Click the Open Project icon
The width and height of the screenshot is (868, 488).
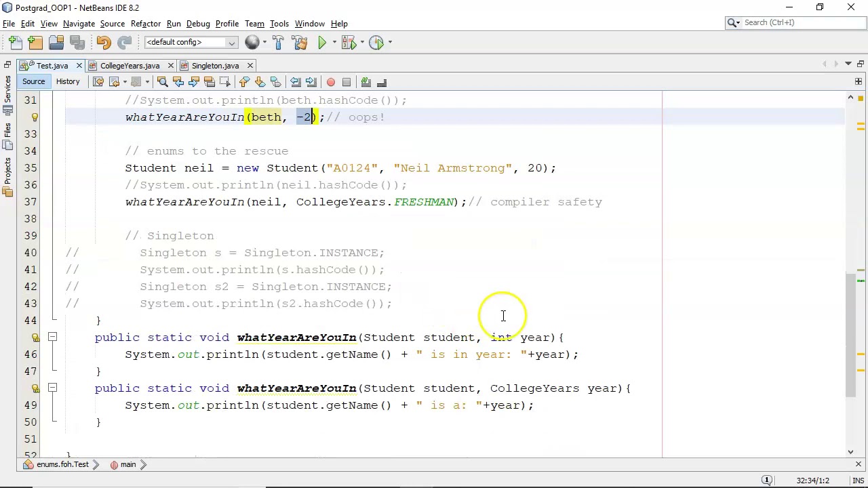(x=56, y=42)
